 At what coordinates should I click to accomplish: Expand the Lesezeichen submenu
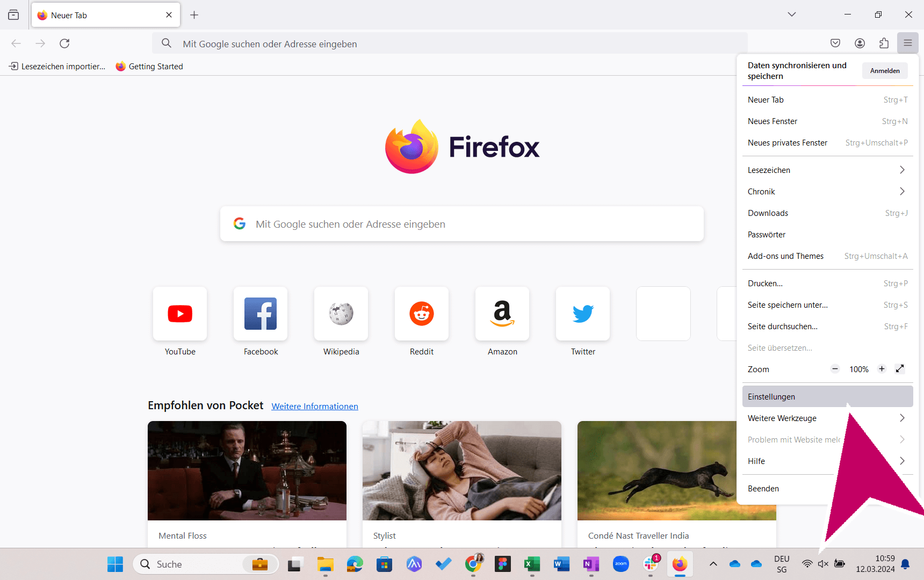click(827, 170)
